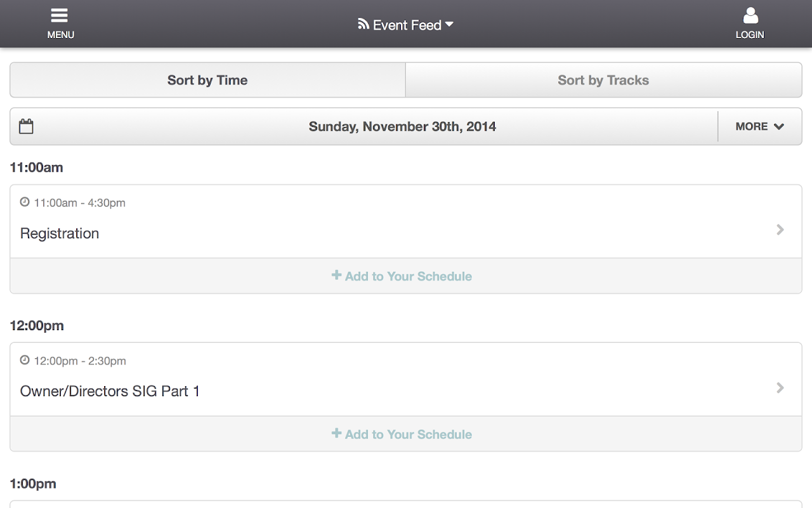
Task: Click the Event Feed title text
Action: (x=407, y=25)
